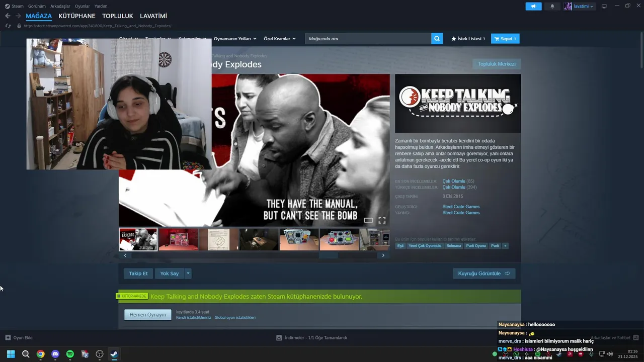Type in the Mağazada ara field

tap(368, 38)
